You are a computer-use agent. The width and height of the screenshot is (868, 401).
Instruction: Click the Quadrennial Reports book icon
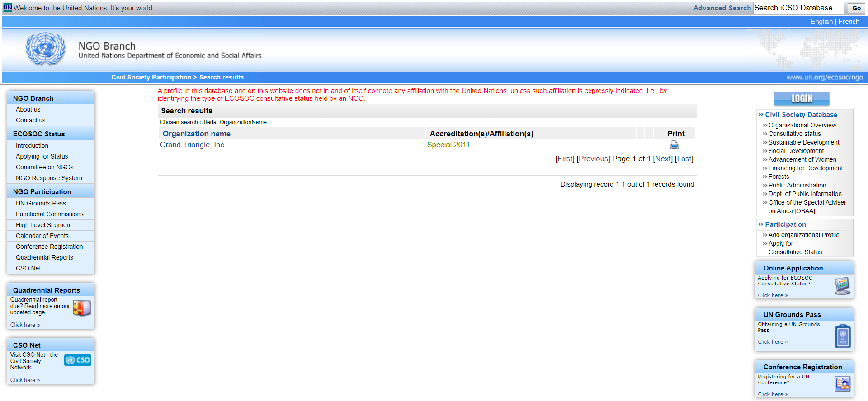click(x=82, y=308)
